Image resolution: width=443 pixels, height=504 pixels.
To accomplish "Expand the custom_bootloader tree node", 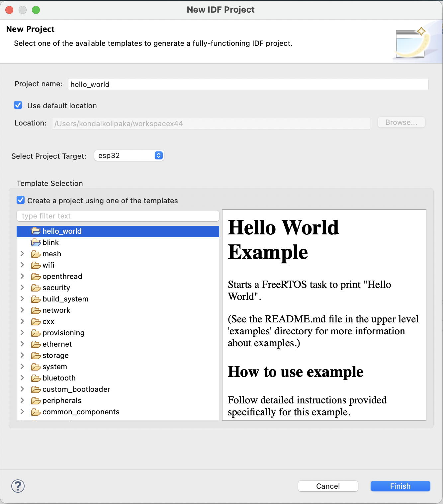I will (x=22, y=389).
